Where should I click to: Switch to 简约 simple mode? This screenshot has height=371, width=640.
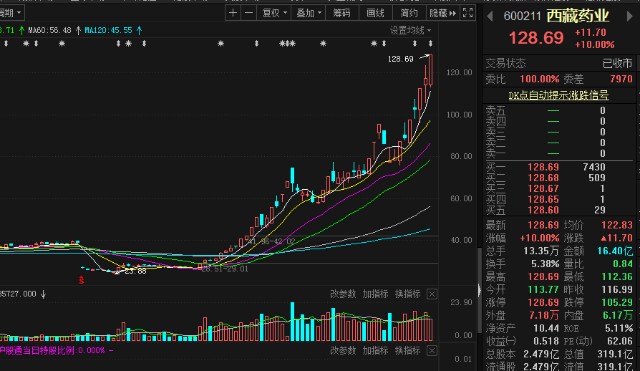tap(409, 13)
